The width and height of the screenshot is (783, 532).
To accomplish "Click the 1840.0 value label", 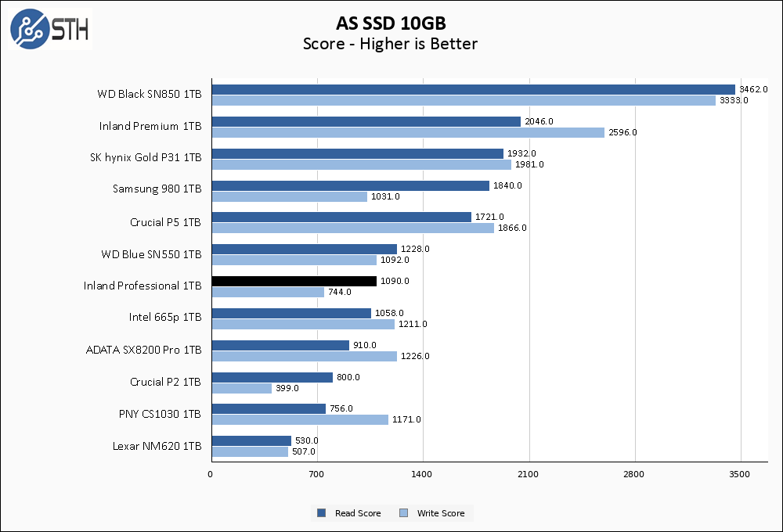I will [507, 185].
